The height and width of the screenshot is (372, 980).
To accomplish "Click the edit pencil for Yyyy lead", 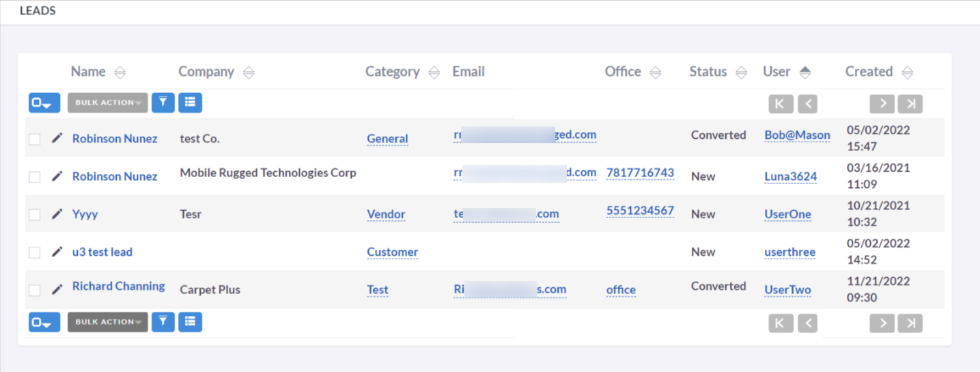I will tap(57, 214).
